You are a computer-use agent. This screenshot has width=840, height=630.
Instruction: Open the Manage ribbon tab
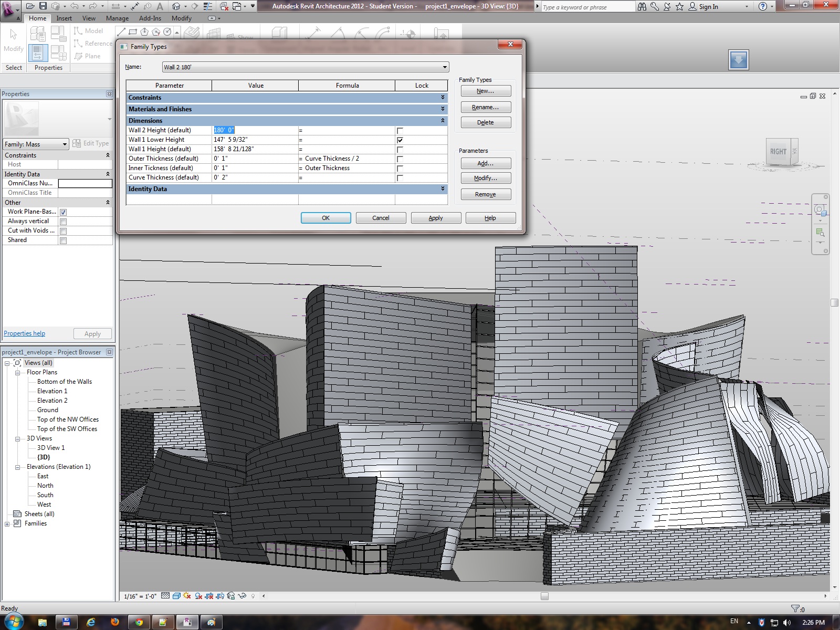pos(117,18)
